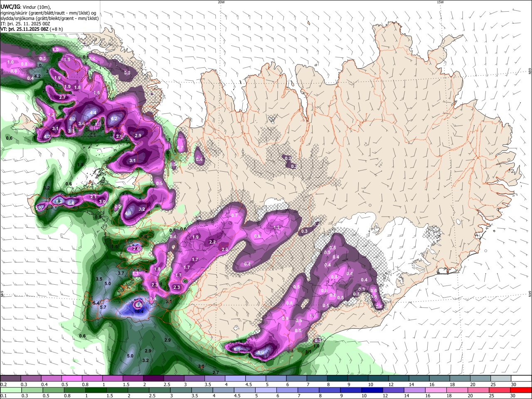Select the grey-blue rain swatch between 3.5 and 4

[x=202, y=390]
